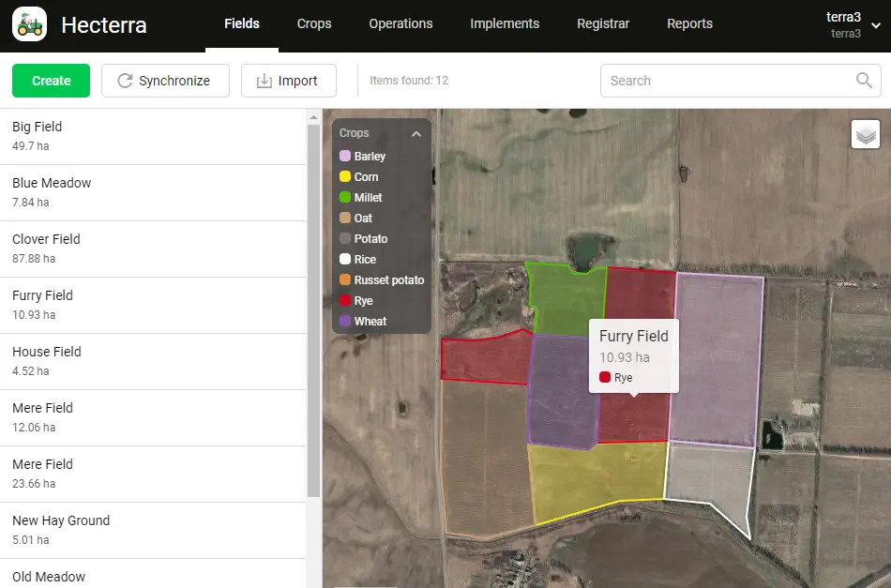The height and width of the screenshot is (588, 891).
Task: Open the Crops tab
Action: 314,23
